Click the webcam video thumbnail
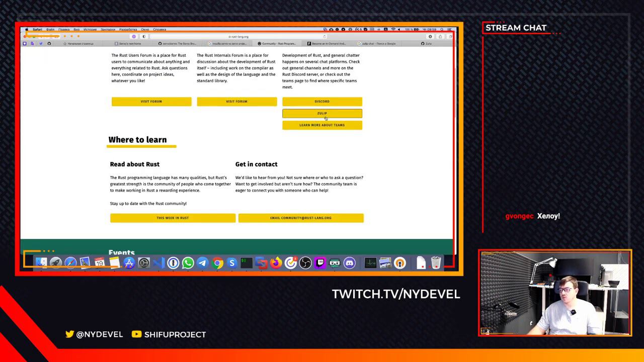 555,293
